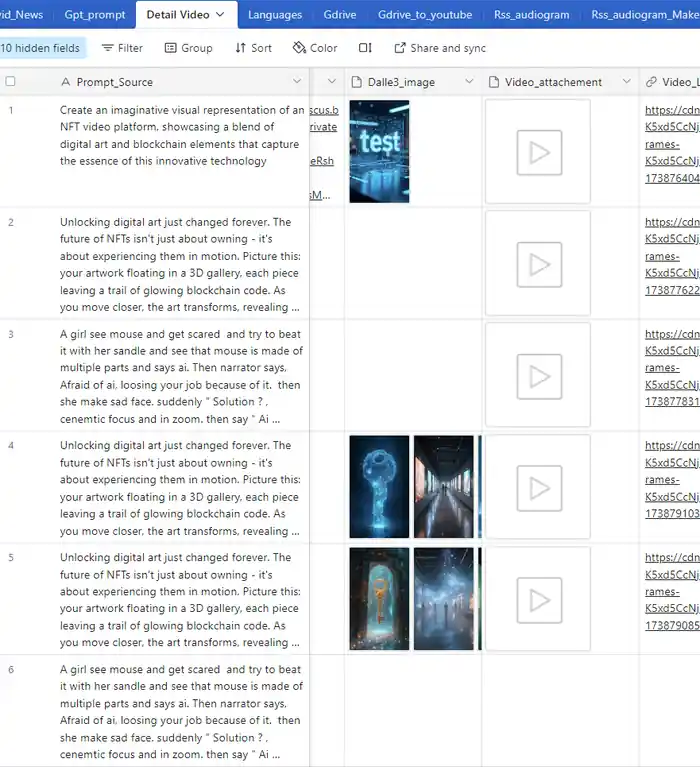Open the Group options
Image resolution: width=700 pixels, height=767 pixels.
tap(188, 48)
